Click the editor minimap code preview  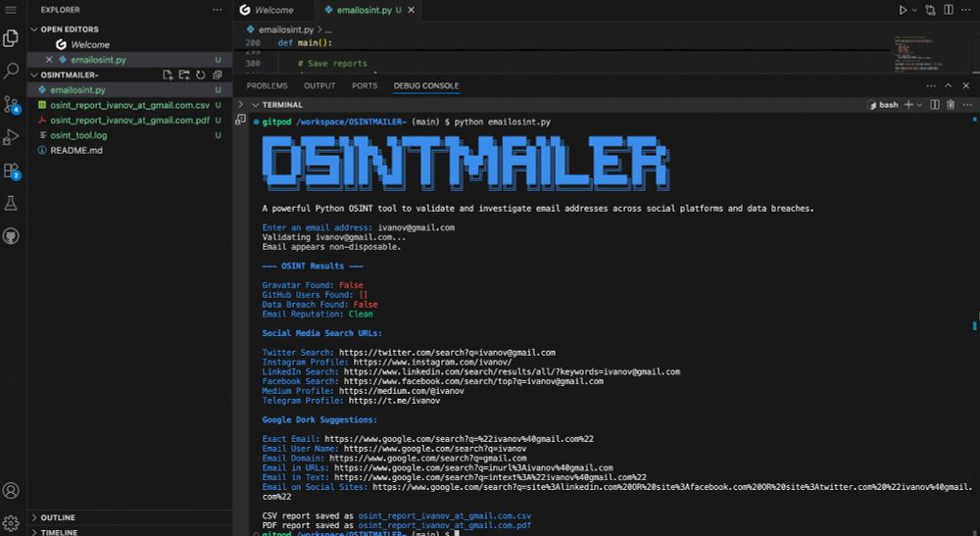(x=917, y=54)
